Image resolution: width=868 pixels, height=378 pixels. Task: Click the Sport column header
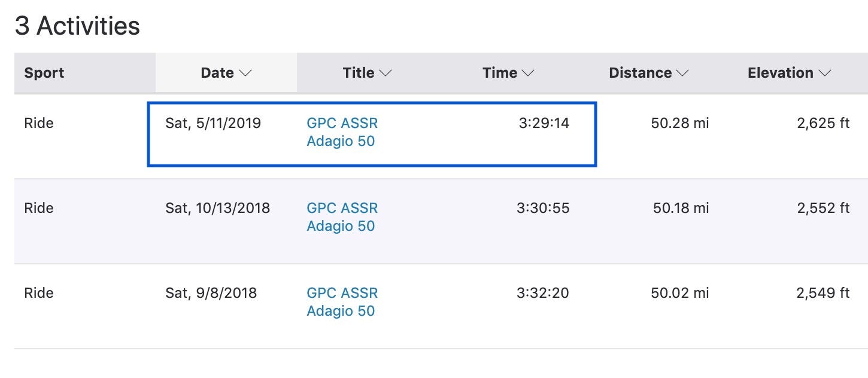tap(44, 73)
